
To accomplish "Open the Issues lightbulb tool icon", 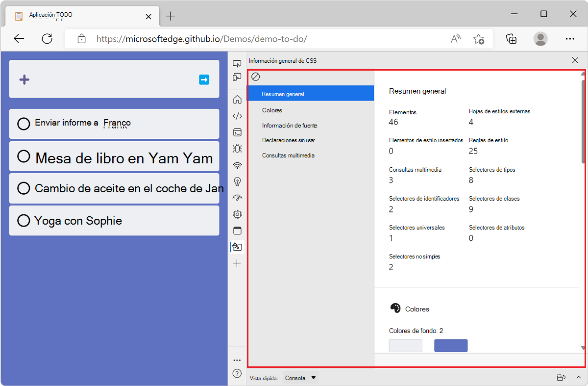I will click(237, 181).
